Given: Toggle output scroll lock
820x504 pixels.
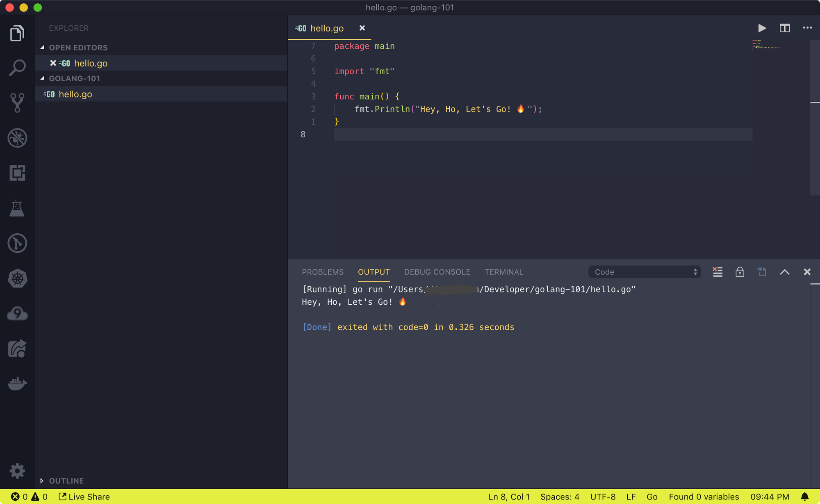Looking at the screenshot, I should 740,272.
